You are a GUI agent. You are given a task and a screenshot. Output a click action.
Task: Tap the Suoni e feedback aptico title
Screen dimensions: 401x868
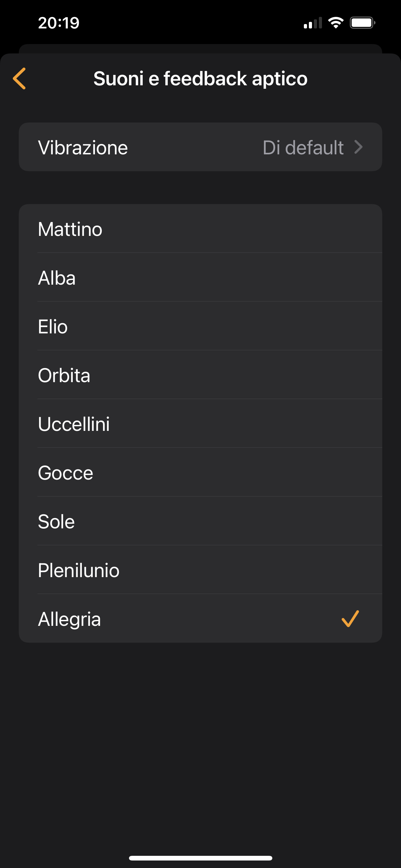pyautogui.click(x=200, y=78)
